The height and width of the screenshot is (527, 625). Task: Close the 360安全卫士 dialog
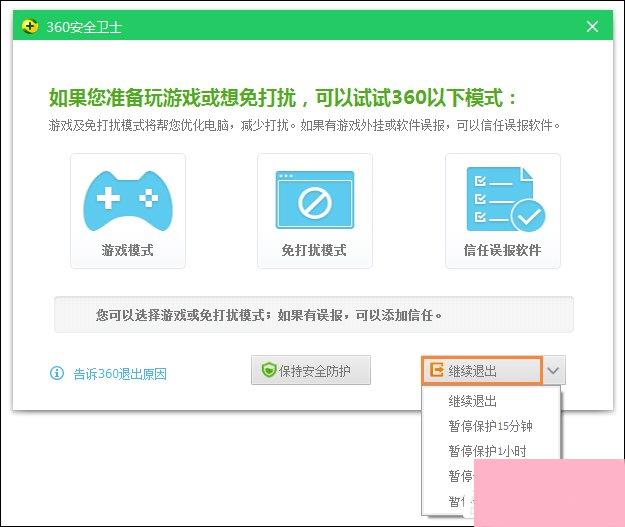pyautogui.click(x=592, y=26)
